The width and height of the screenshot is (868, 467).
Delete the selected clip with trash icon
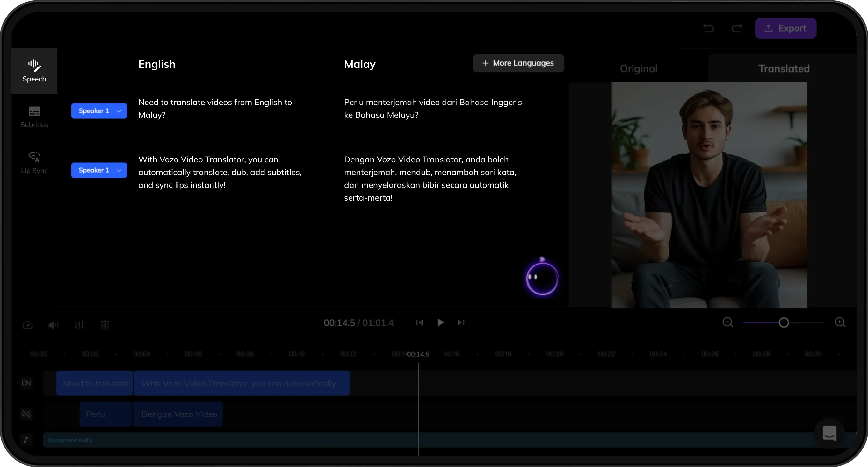pos(105,325)
